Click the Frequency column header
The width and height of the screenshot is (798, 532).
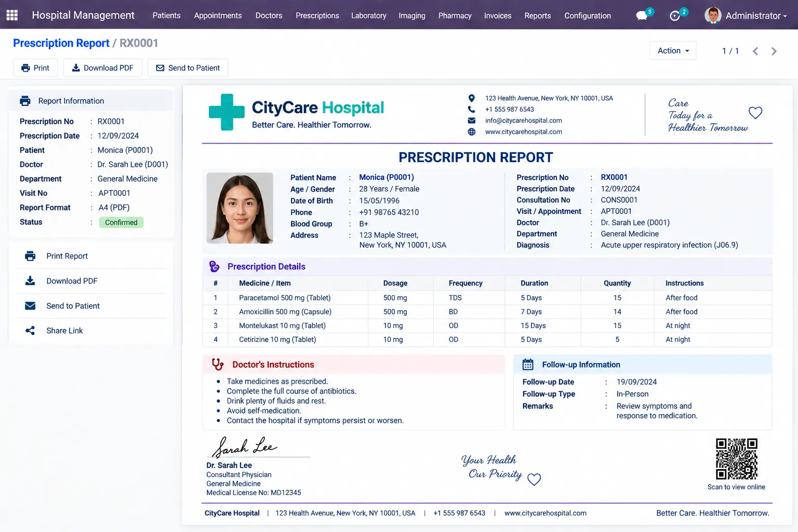coord(465,283)
